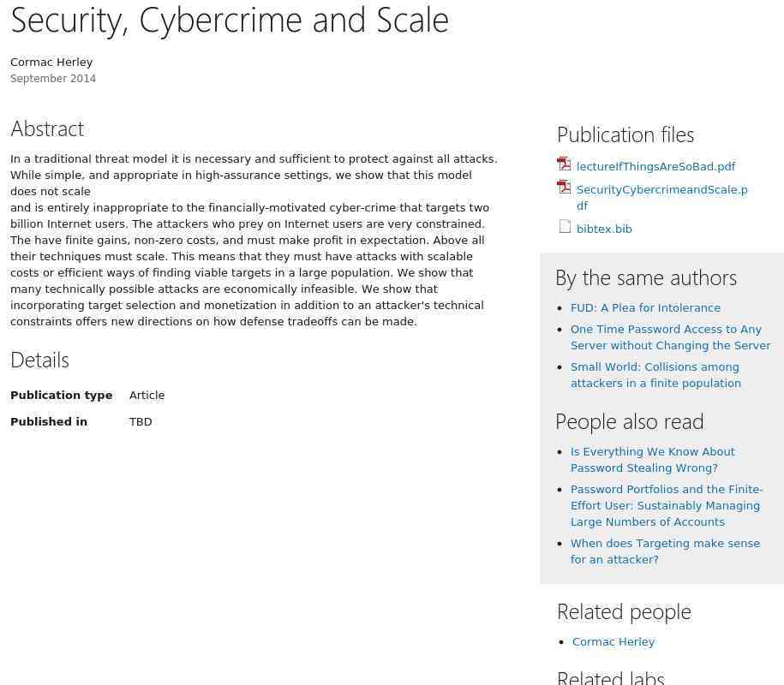This screenshot has width=784, height=685.
Task: Click the Publication files heading
Action: coord(625,135)
